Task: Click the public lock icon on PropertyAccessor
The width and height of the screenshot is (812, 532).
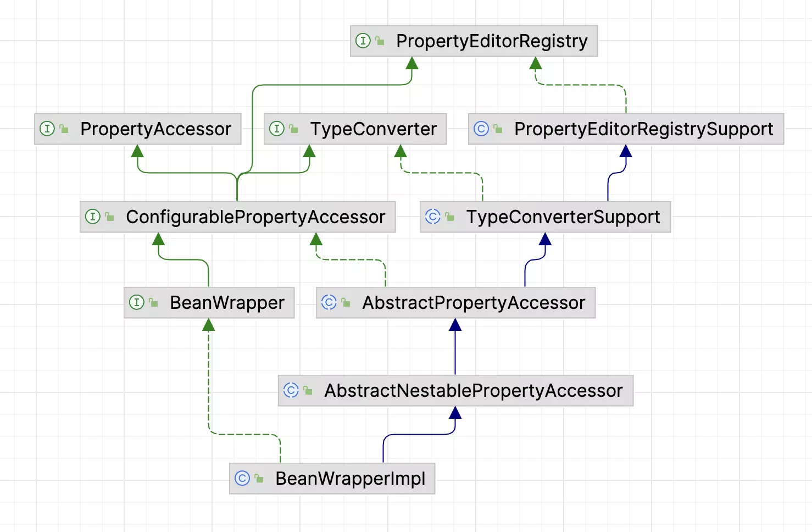Action: tap(64, 129)
